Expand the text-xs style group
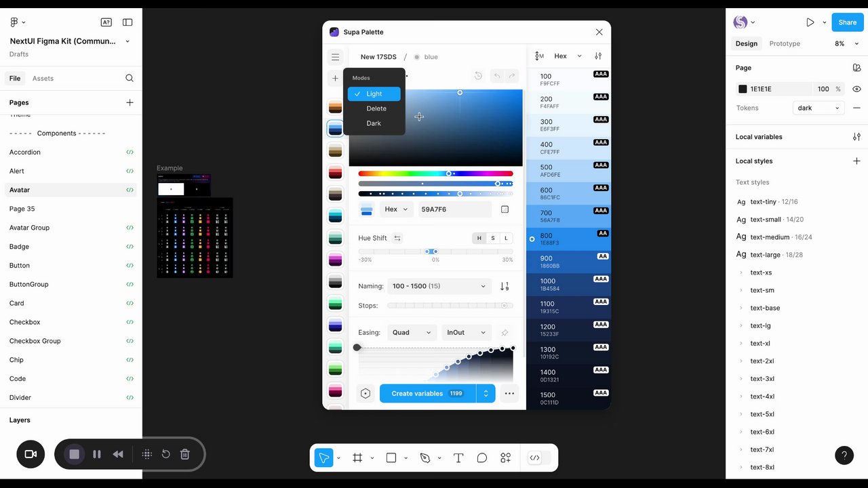868x488 pixels. coord(741,272)
